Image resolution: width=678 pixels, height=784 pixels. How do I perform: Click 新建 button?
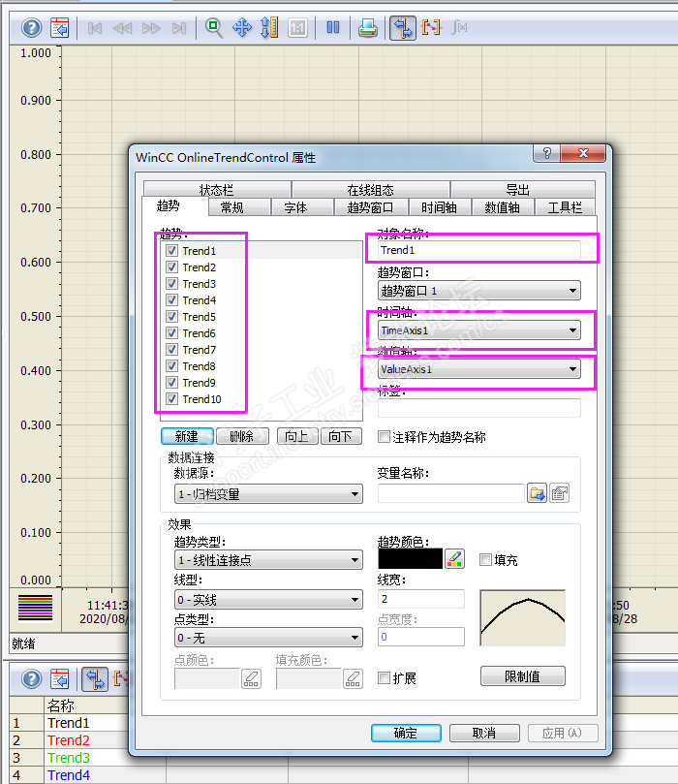[187, 436]
